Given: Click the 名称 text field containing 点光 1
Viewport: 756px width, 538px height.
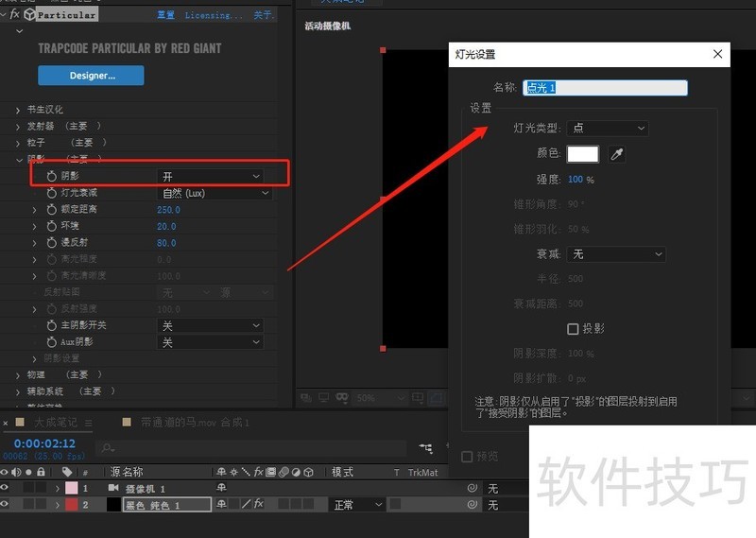Looking at the screenshot, I should coord(605,88).
